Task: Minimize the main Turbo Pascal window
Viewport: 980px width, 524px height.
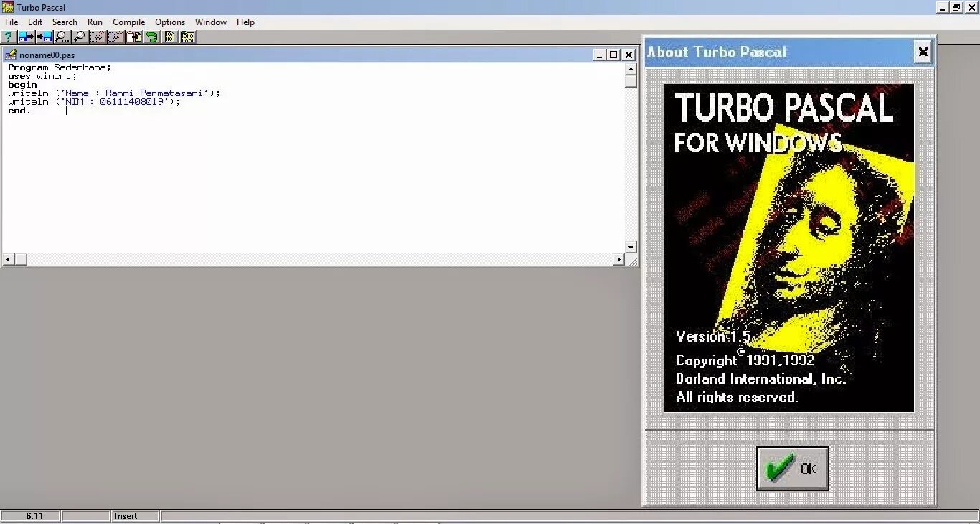Action: [x=943, y=7]
